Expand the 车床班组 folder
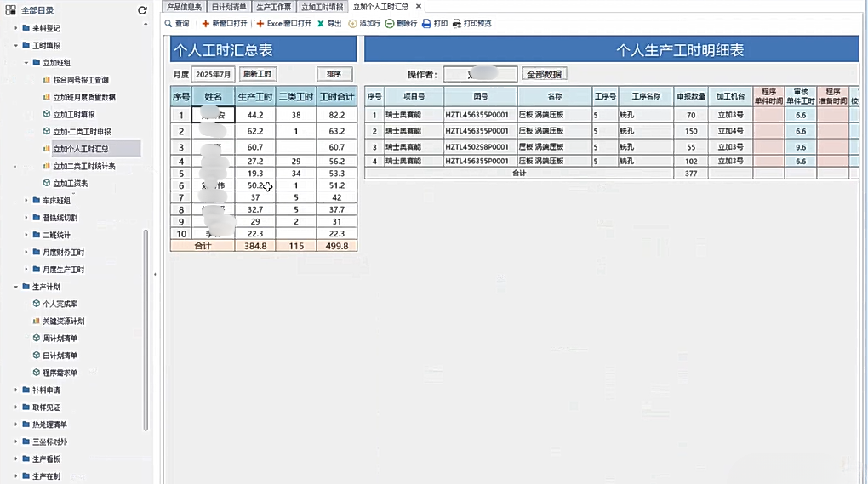 [x=26, y=200]
